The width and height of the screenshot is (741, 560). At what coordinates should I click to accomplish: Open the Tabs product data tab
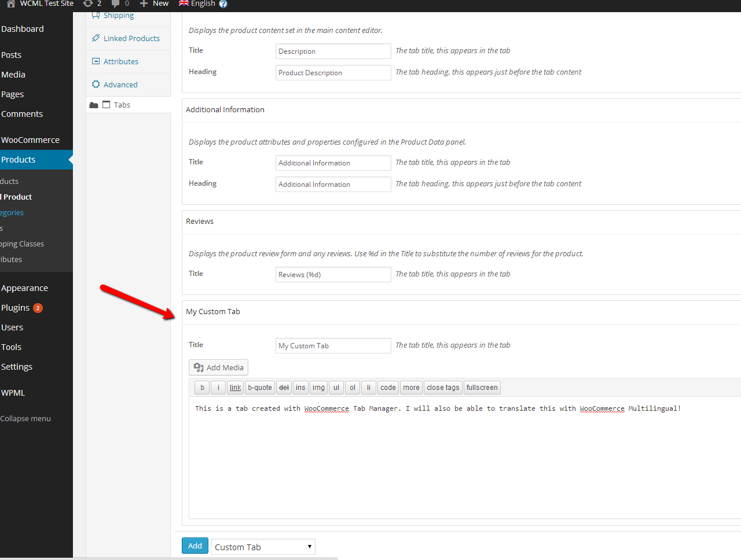pyautogui.click(x=122, y=105)
